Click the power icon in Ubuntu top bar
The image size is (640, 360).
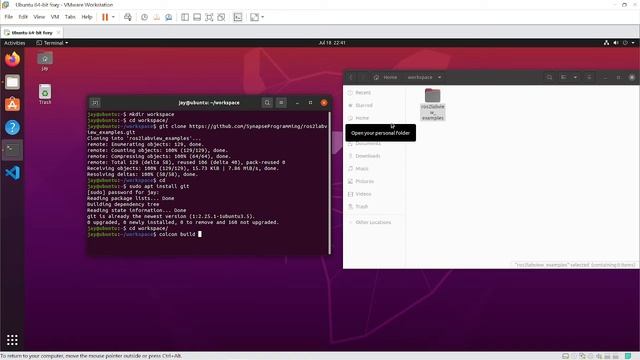tap(625, 43)
